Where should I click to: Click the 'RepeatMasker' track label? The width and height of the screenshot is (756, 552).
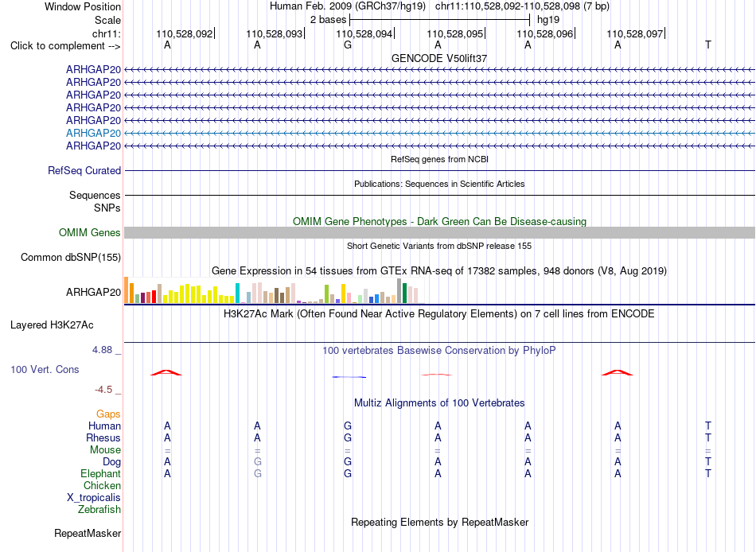pos(88,533)
